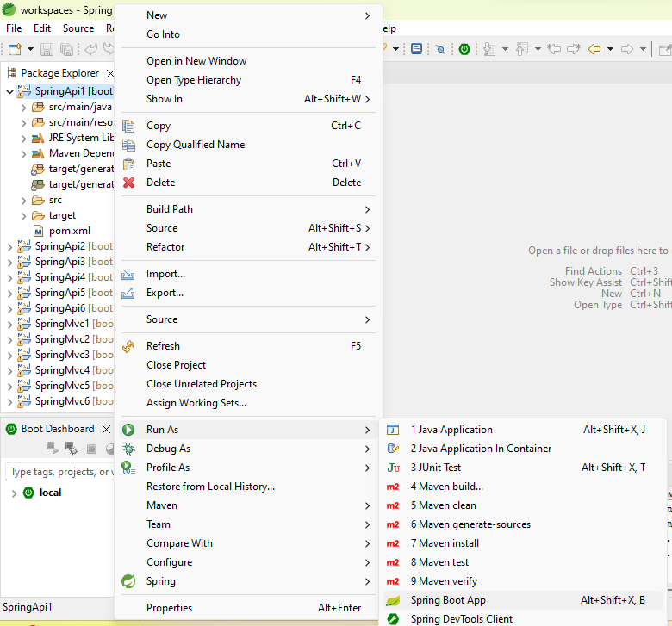The image size is (672, 626).
Task: Select 2 Java Application In Container
Action: (x=522, y=449)
